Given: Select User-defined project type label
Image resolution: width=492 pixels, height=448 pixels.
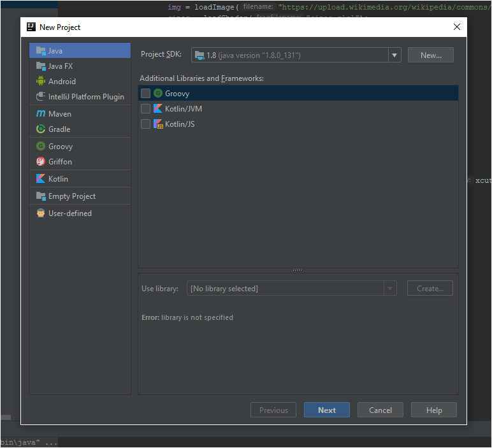Looking at the screenshot, I should click(x=70, y=213).
